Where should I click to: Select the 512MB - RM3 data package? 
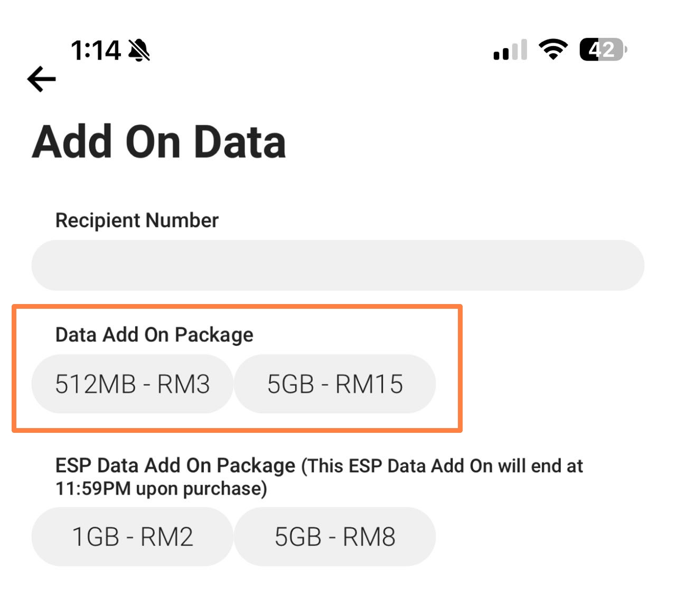tap(132, 384)
